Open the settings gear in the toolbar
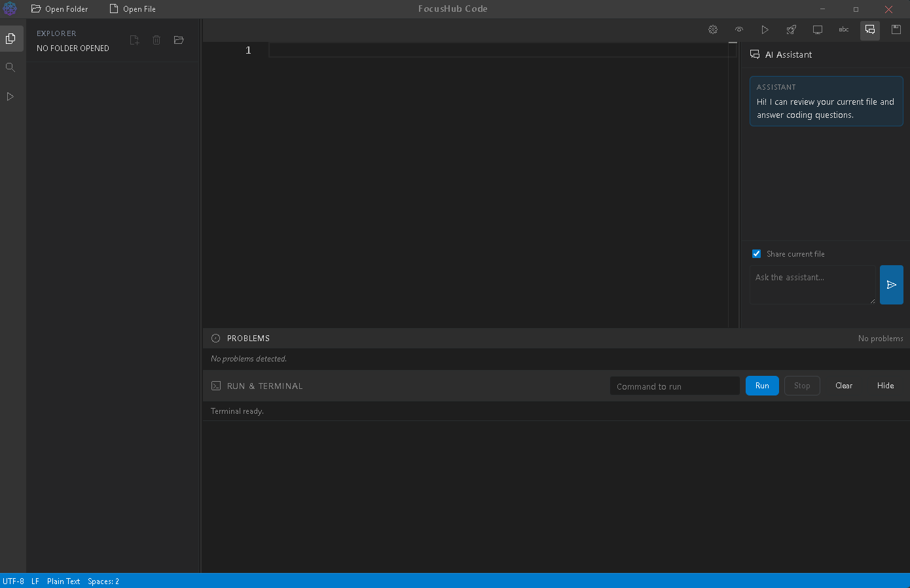 (712, 29)
